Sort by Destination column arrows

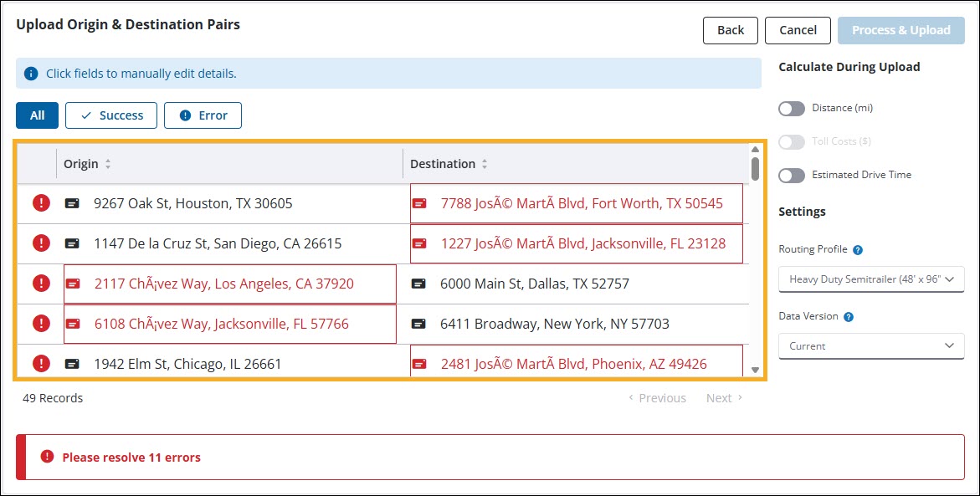coord(485,165)
